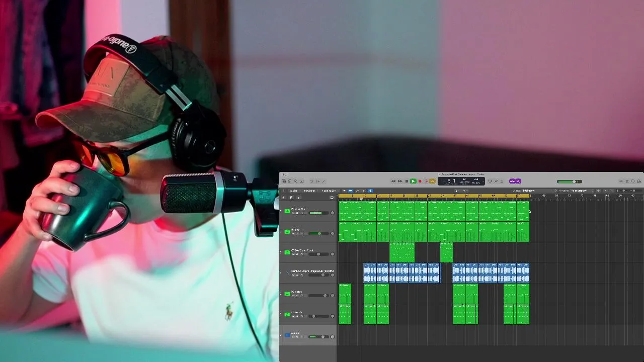The height and width of the screenshot is (362, 644).
Task: Solo track 1
Action: click(297, 213)
